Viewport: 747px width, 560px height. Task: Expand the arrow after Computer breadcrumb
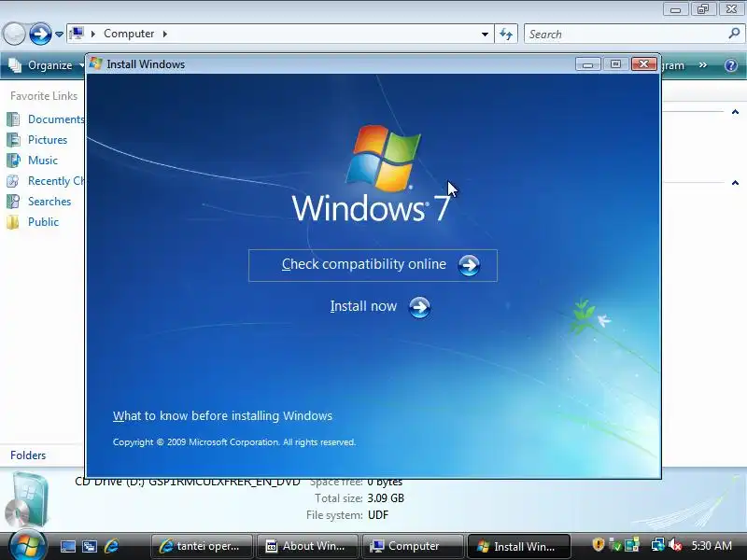[x=165, y=34]
